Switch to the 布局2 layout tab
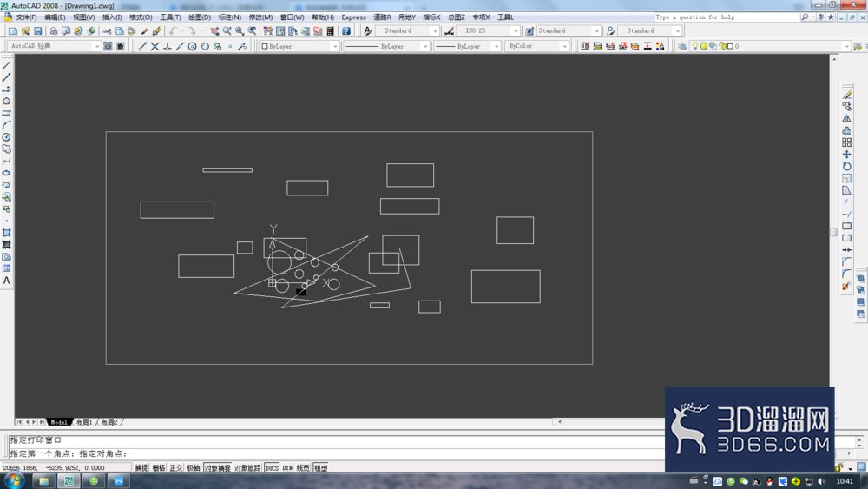868x489 pixels. [x=109, y=422]
